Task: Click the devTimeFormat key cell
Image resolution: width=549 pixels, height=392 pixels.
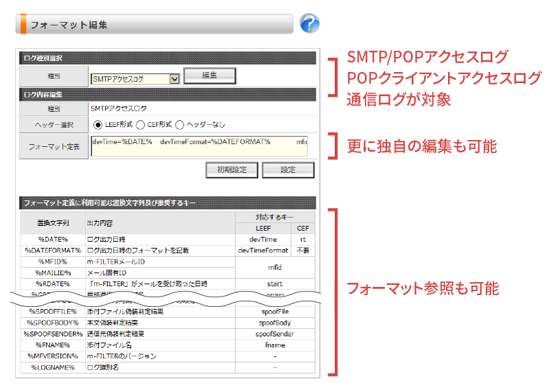Action: pos(263,250)
